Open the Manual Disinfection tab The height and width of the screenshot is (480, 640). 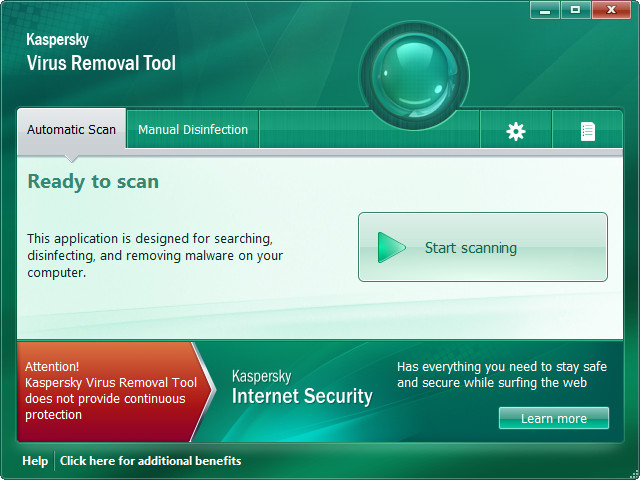[x=193, y=130]
